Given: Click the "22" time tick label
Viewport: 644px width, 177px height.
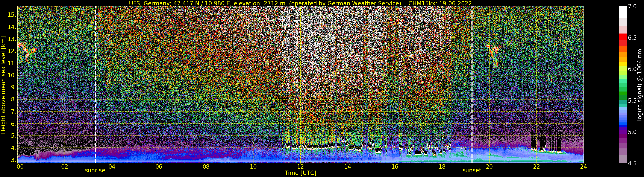Looking at the screenshot, I should [536, 166].
